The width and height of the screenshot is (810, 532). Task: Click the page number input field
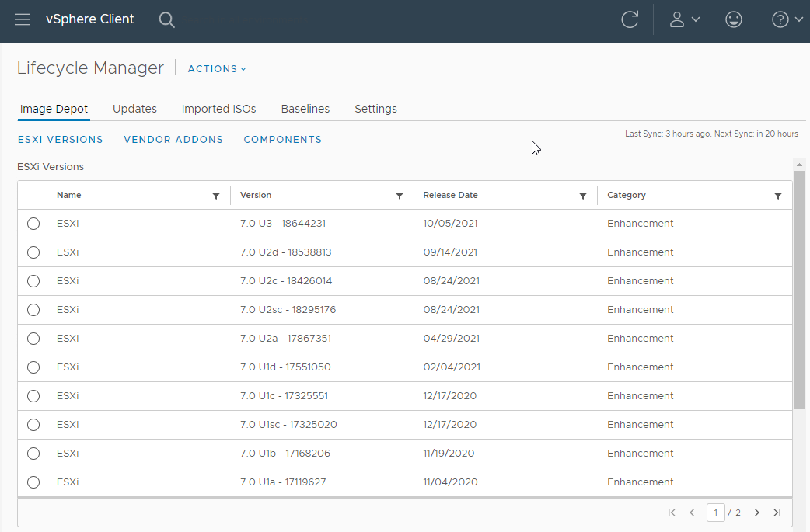pos(715,513)
